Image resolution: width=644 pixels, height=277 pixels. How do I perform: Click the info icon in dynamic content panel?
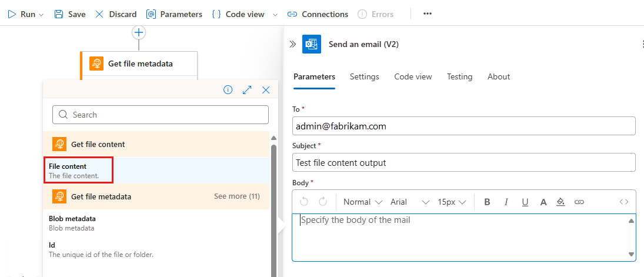228,89
